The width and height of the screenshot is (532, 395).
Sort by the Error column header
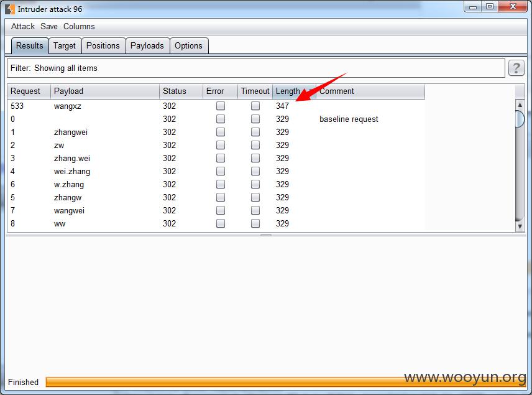(220, 91)
